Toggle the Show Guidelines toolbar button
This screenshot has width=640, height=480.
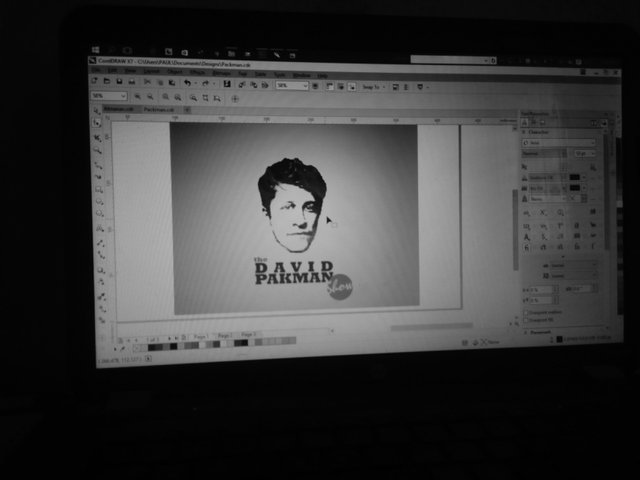(x=351, y=87)
